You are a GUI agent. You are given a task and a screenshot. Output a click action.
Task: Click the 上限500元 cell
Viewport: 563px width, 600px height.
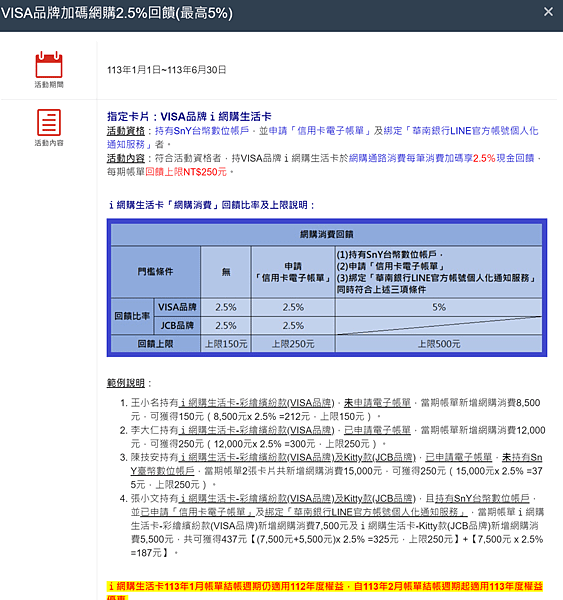pyautogui.click(x=439, y=344)
